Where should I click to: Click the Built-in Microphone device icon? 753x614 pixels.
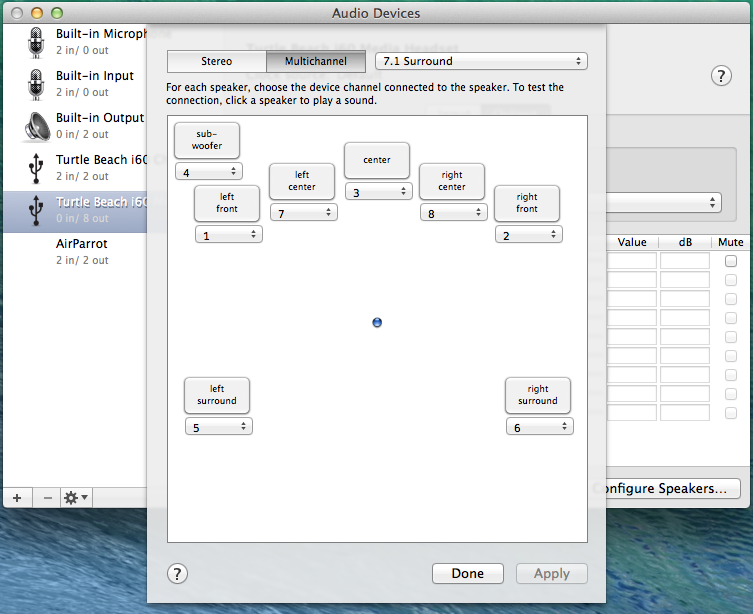37,42
